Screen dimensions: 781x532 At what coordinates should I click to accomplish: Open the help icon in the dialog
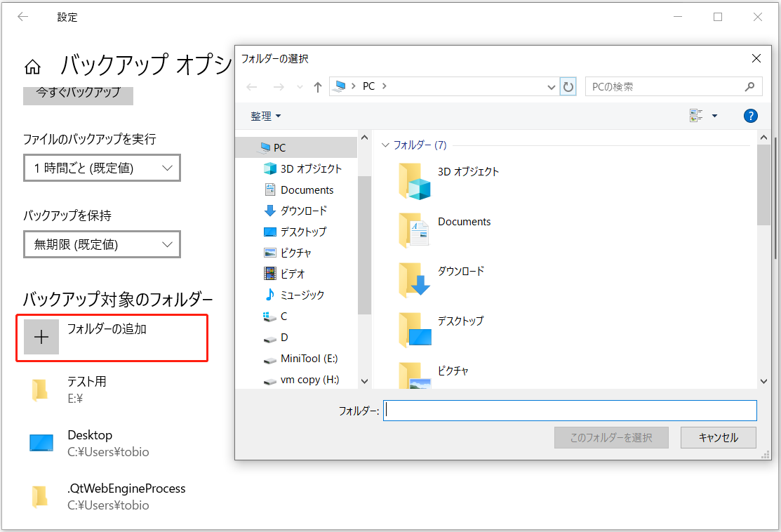[750, 115]
